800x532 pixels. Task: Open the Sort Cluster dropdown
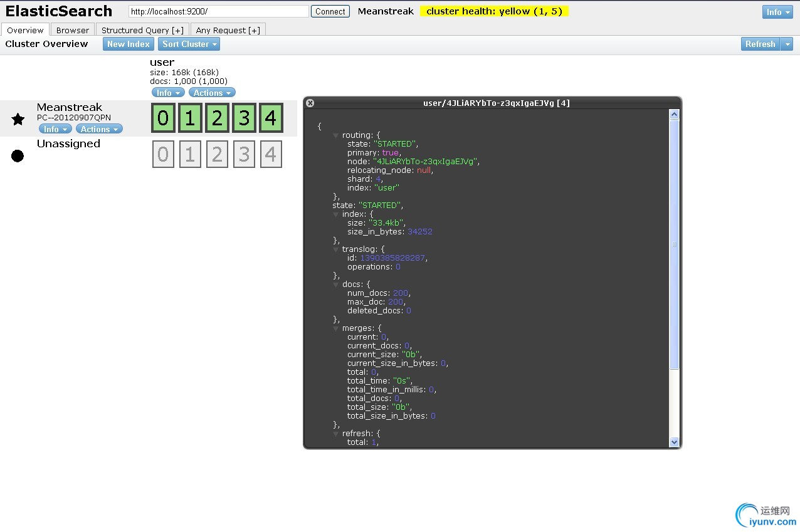pos(189,44)
